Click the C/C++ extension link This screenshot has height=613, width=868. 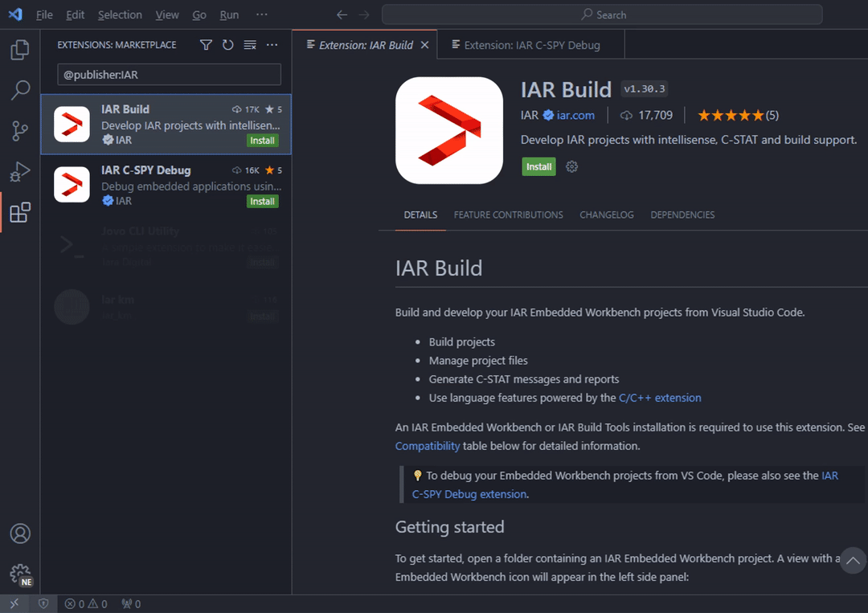[x=660, y=398]
